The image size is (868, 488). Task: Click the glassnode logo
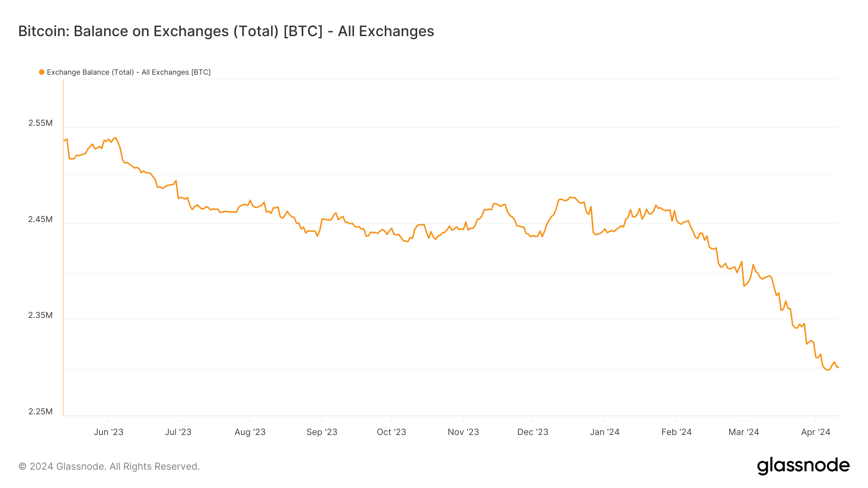coord(803,466)
